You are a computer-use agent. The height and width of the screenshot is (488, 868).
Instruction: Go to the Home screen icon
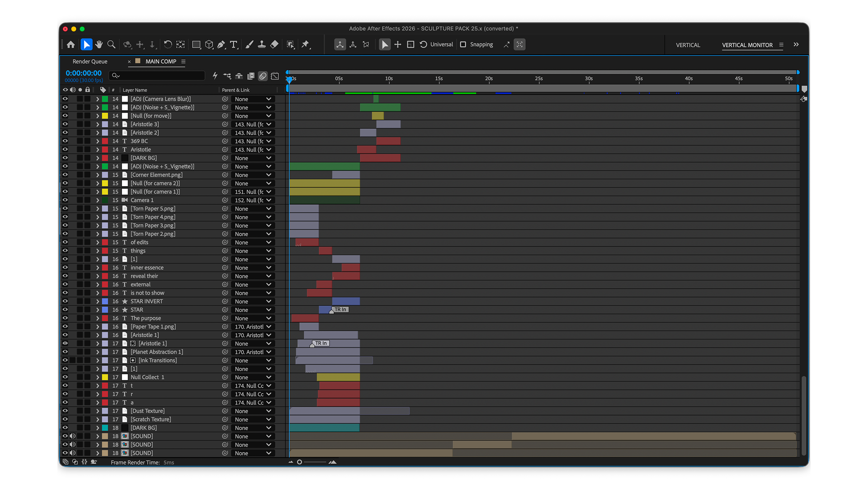click(71, 44)
